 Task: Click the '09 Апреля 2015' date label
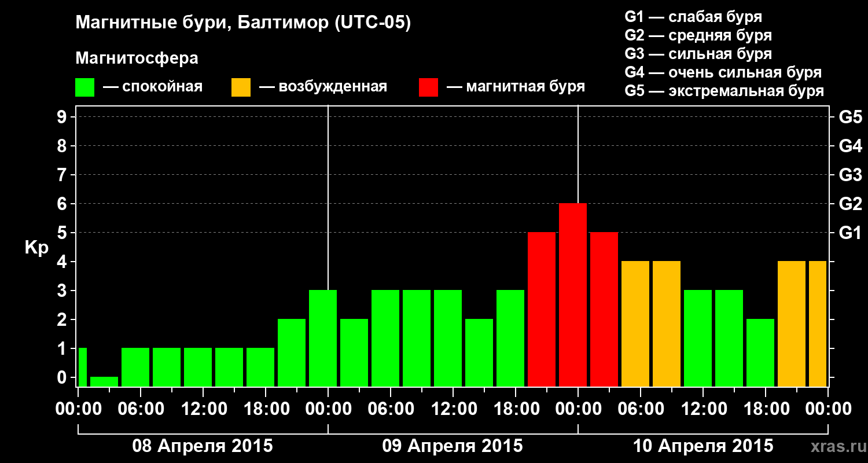pos(453,446)
